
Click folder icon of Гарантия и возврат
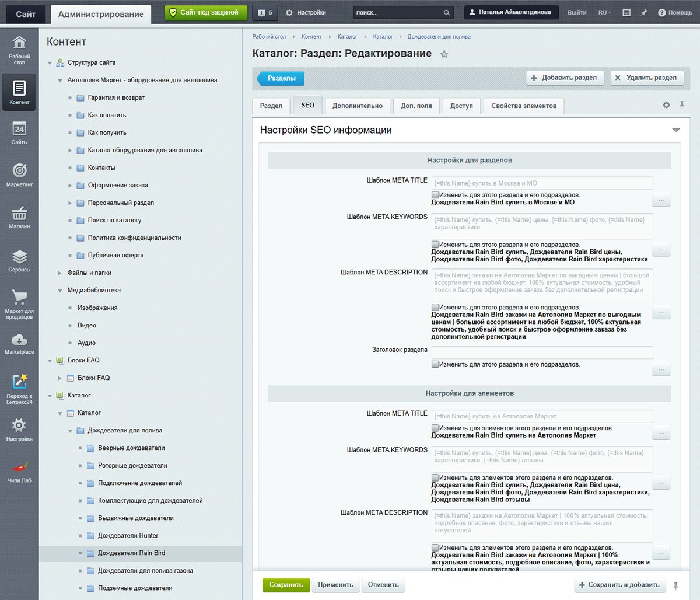80,98
